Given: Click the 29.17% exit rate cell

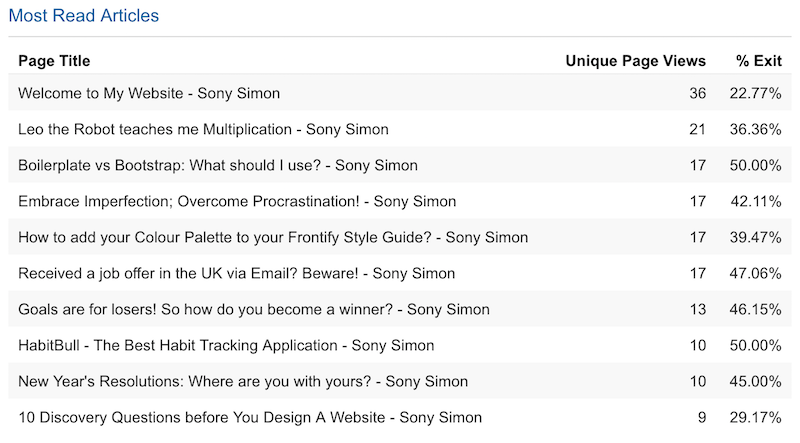Looking at the screenshot, I should coord(755,417).
